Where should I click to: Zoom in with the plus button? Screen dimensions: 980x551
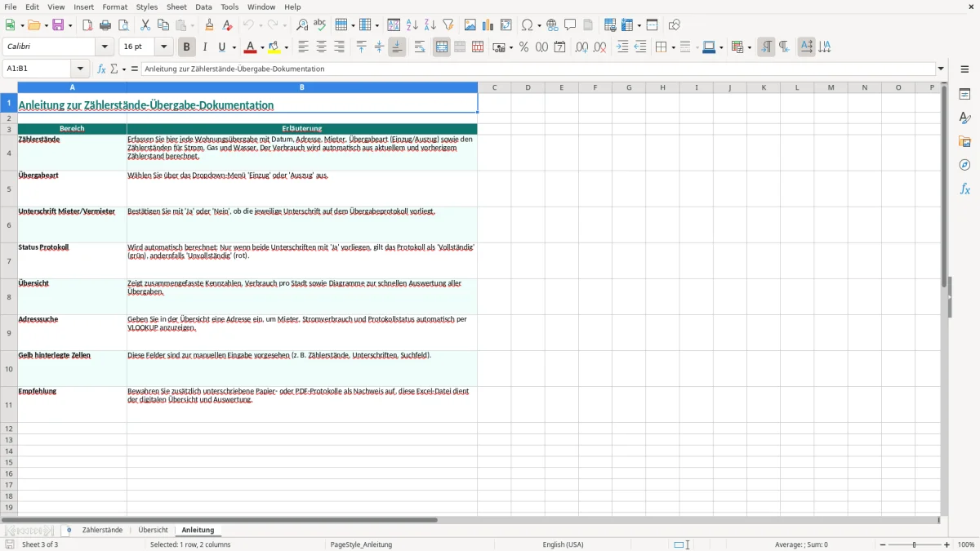(947, 544)
